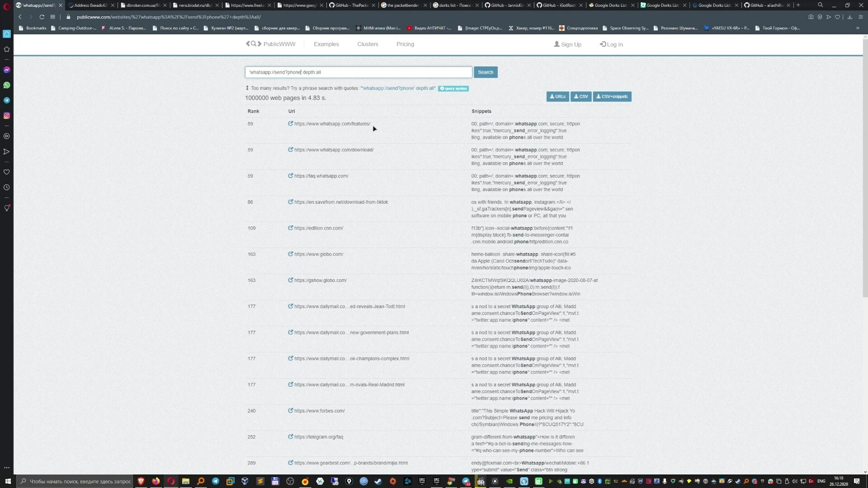Download results with the URLs button

[557, 96]
